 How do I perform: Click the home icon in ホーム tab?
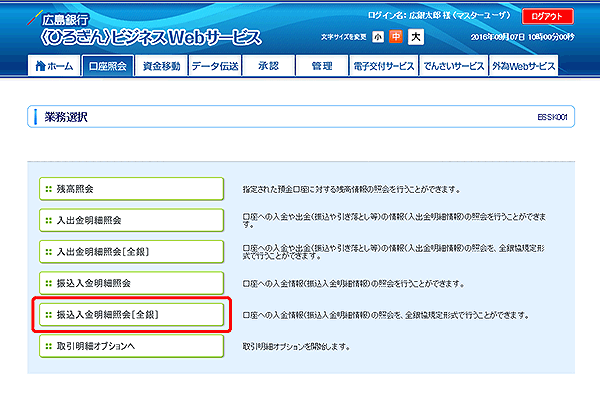[40, 66]
